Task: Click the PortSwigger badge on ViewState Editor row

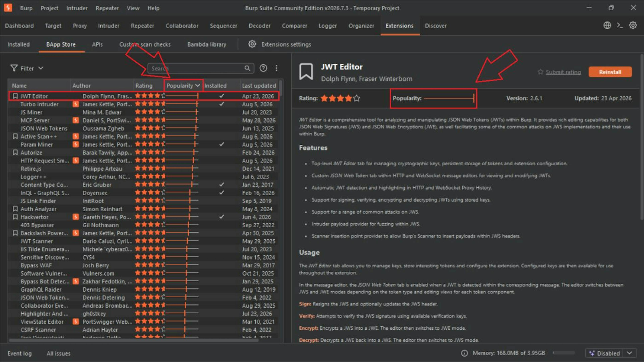Action: [x=76, y=321]
